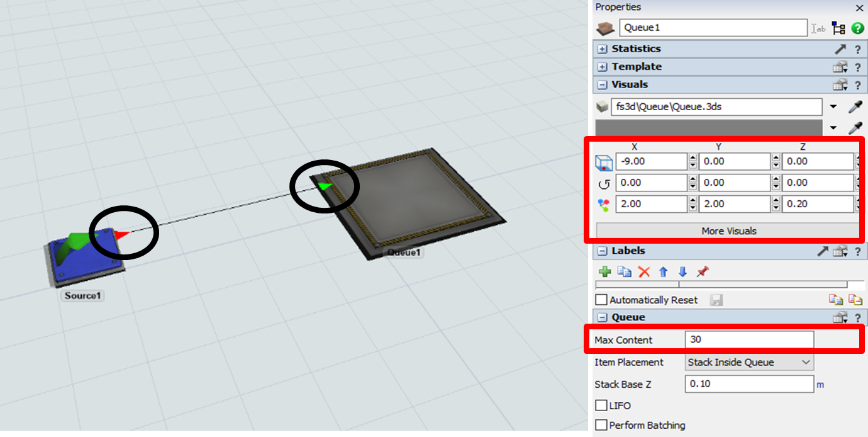This screenshot has height=437, width=868.
Task: Click the green help icon beside Queue1
Action: tap(857, 28)
